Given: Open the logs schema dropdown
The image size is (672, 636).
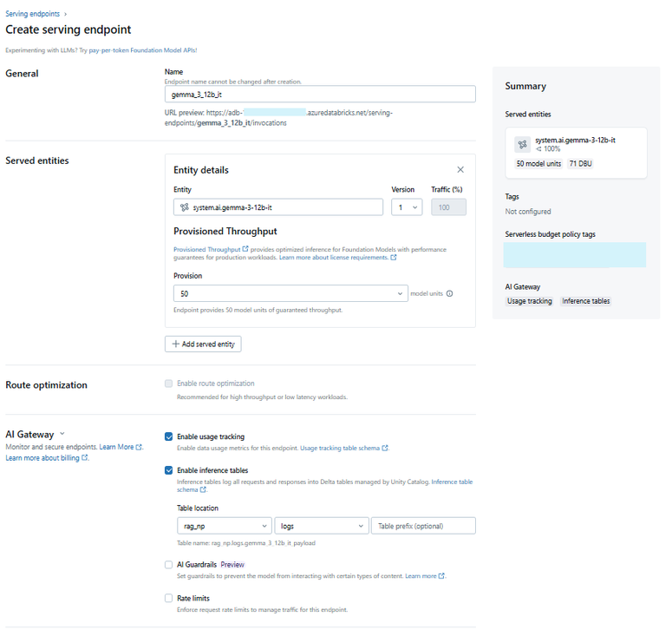Looking at the screenshot, I should 321,526.
